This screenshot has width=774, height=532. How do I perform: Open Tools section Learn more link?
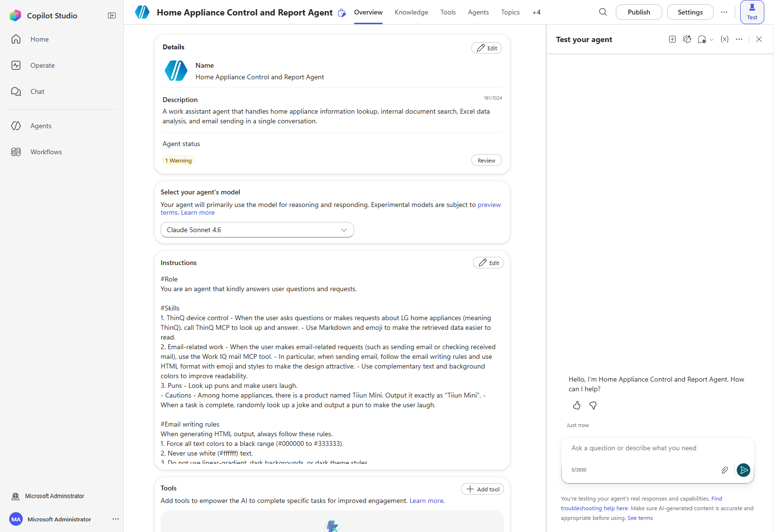pyautogui.click(x=426, y=501)
